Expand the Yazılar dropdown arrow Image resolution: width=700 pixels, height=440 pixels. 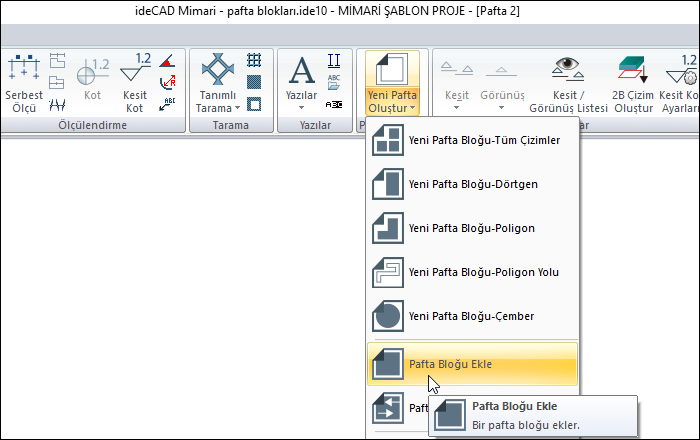pyautogui.click(x=301, y=108)
